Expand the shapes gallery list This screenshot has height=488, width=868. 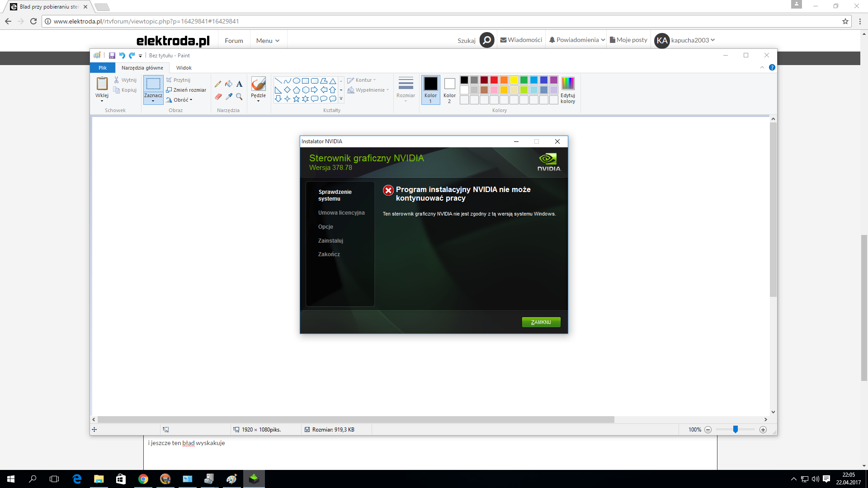(x=341, y=99)
